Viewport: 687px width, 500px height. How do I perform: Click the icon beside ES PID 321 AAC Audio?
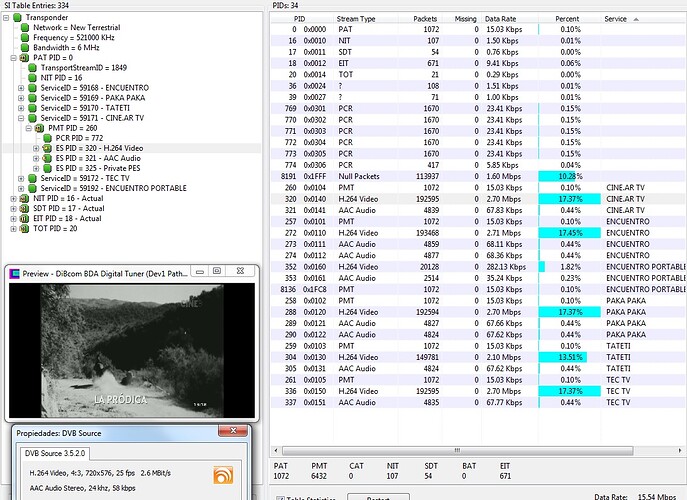(x=47, y=159)
